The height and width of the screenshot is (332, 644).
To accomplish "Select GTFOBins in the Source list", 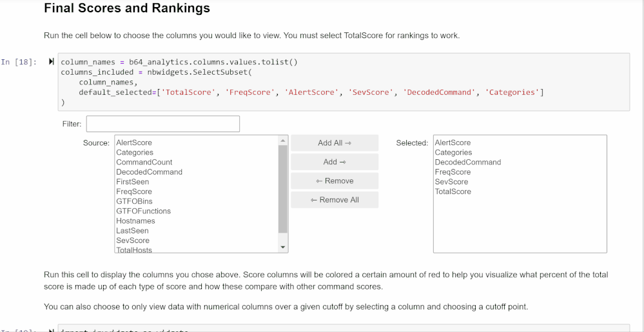I will tap(134, 201).
